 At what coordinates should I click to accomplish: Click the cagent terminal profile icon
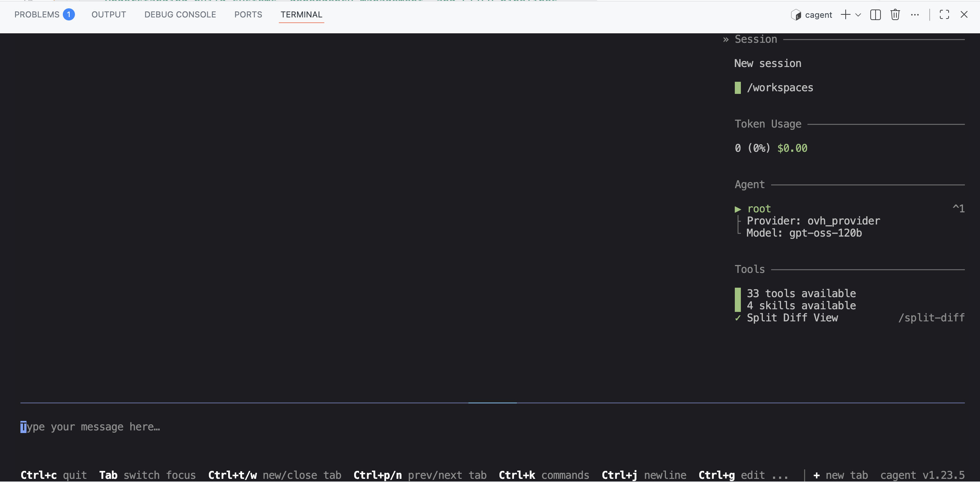[x=796, y=15]
